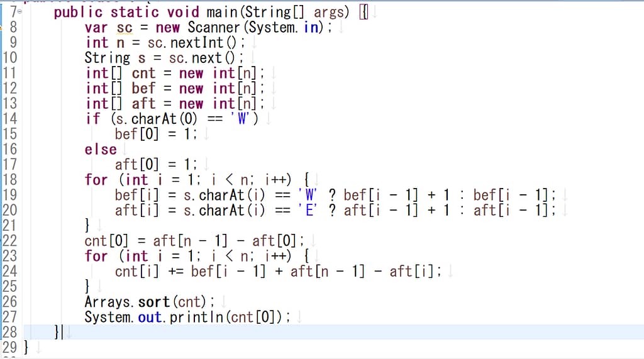This screenshot has height=359, width=644.
Task: Click the 'E' literal on line 20
Action: 307,211
